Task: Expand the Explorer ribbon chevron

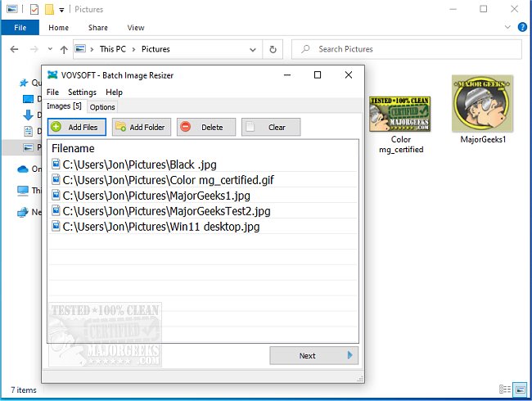Action: (x=507, y=27)
